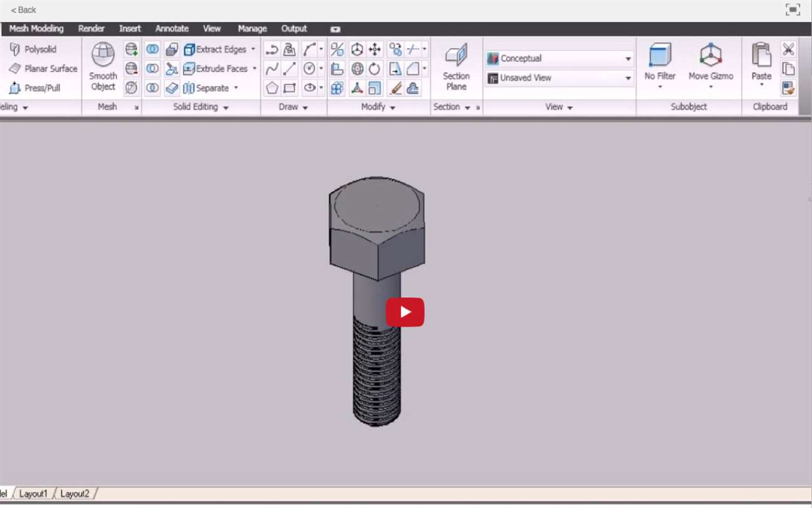This screenshot has width=812, height=508.
Task: Open the Mesh panel dialog launcher
Action: click(x=136, y=108)
